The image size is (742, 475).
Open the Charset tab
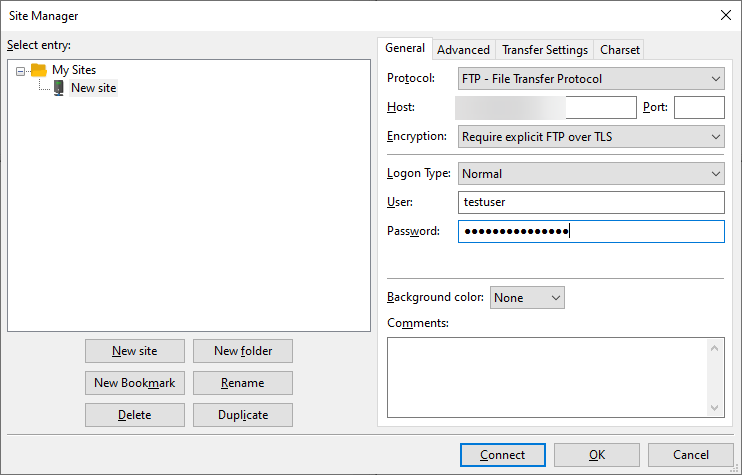(619, 50)
